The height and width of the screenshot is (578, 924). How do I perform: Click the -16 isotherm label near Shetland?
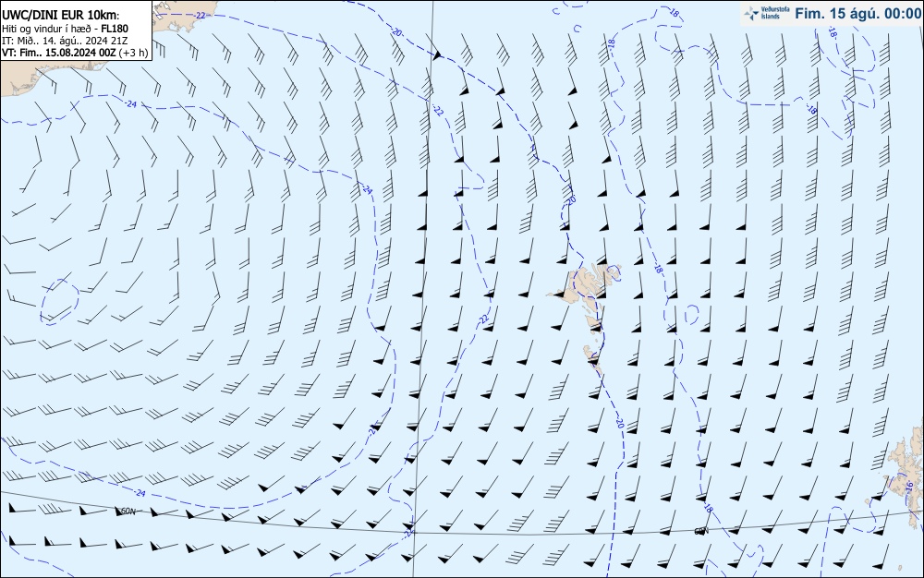tap(909, 487)
